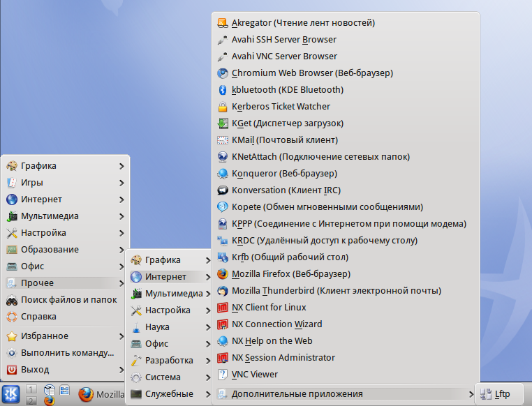
Task: Open Мультимедиа in the Прочее submenu
Action: pos(170,294)
